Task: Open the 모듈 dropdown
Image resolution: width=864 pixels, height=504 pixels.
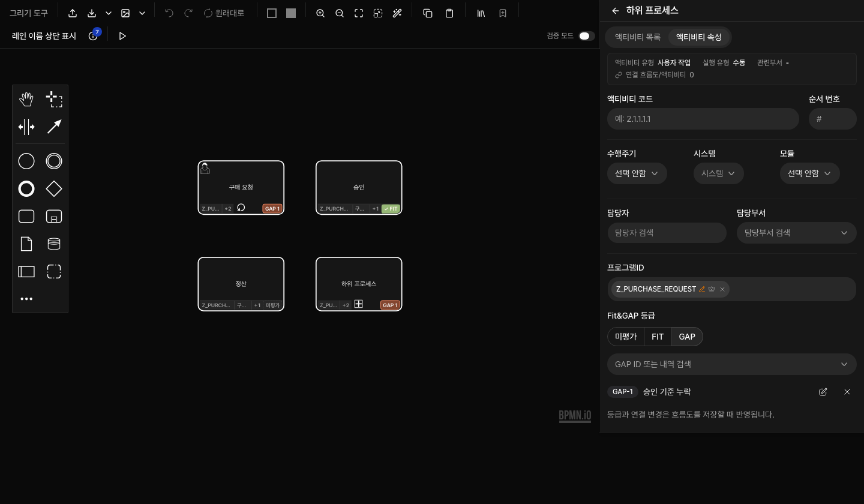Action: click(810, 173)
